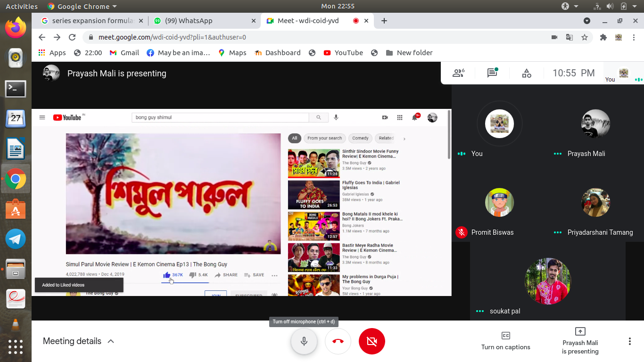This screenshot has width=644, height=362.
Task: Click the 10:55 PM time in Meet
Action: click(x=574, y=73)
